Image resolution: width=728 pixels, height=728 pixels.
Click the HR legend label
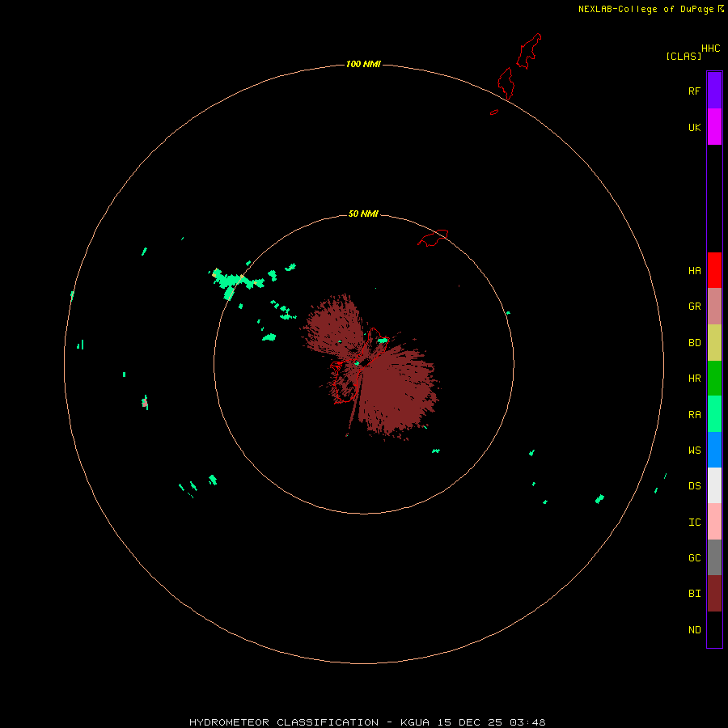tap(694, 379)
